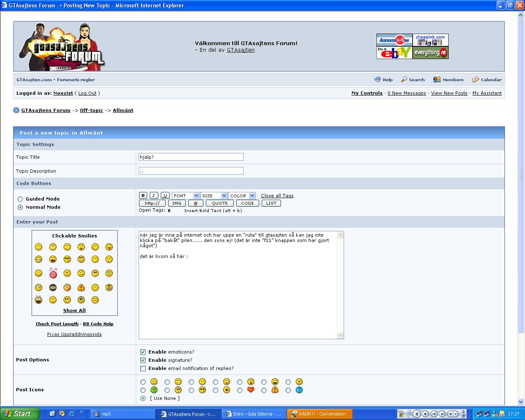Click the http:// link code button

(x=152, y=203)
